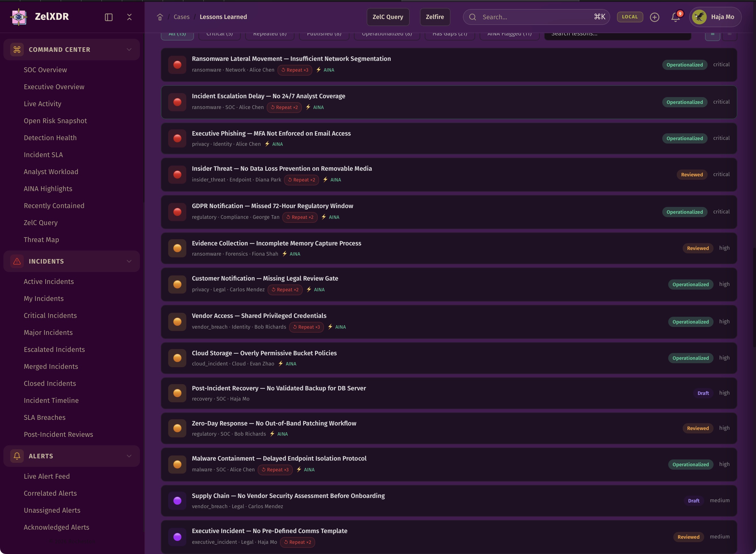Viewport: 756px width, 554px height.
Task: Click the Zelfire button
Action: click(x=435, y=17)
